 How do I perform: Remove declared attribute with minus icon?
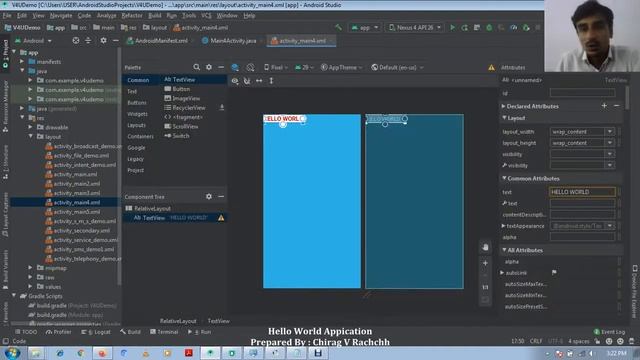[616, 106]
